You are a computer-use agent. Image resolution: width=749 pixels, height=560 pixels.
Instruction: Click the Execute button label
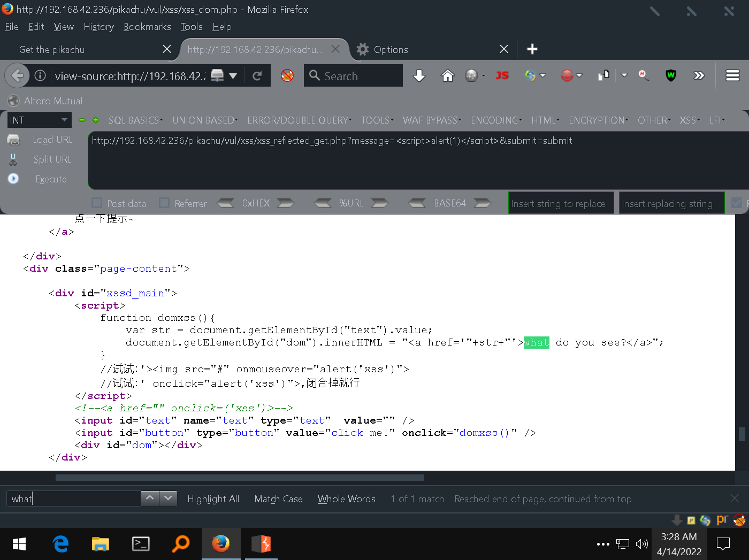pyautogui.click(x=51, y=179)
